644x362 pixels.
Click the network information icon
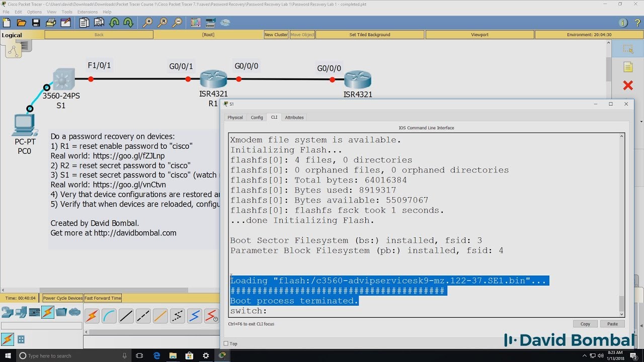click(x=623, y=23)
